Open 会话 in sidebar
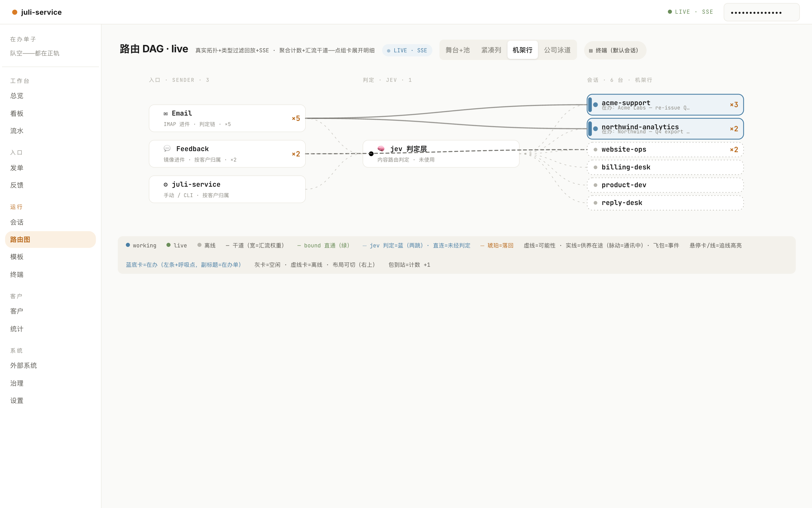Viewport: 812px width, 508px height. (50, 222)
